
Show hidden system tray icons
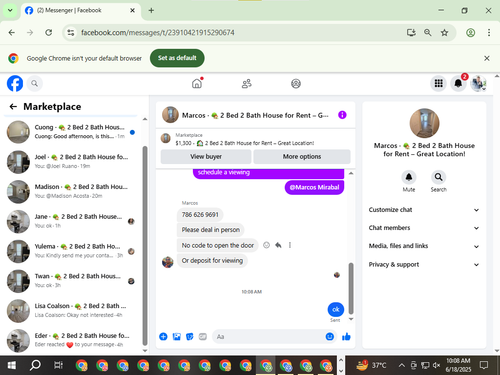coord(402,365)
